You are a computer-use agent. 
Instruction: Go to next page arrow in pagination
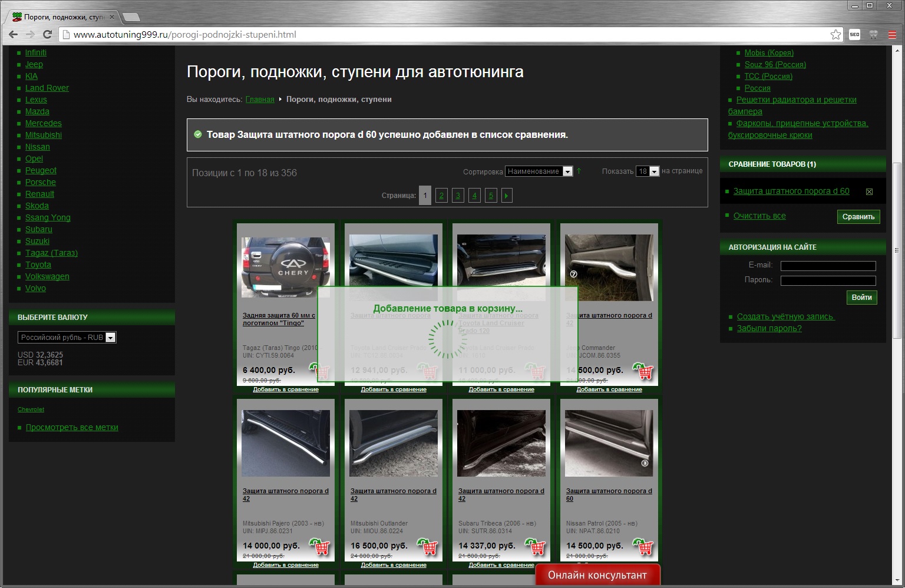tap(507, 196)
